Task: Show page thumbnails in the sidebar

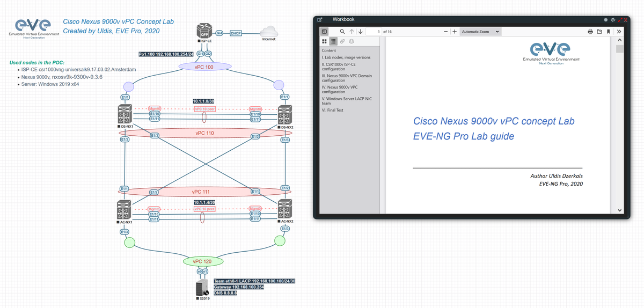Action: coord(324,41)
